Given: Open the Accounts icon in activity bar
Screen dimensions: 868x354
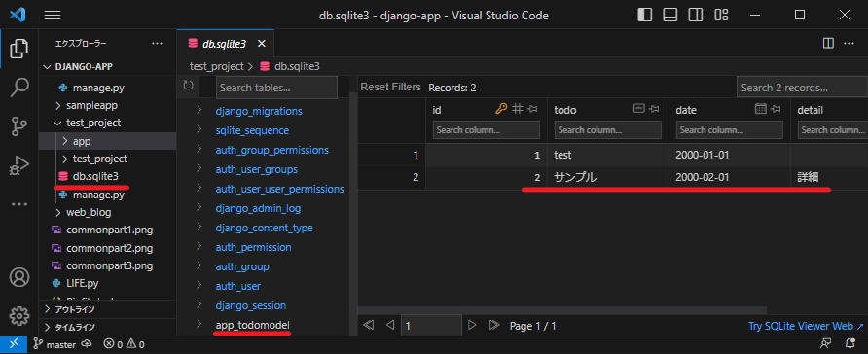Looking at the screenshot, I should click(18, 277).
